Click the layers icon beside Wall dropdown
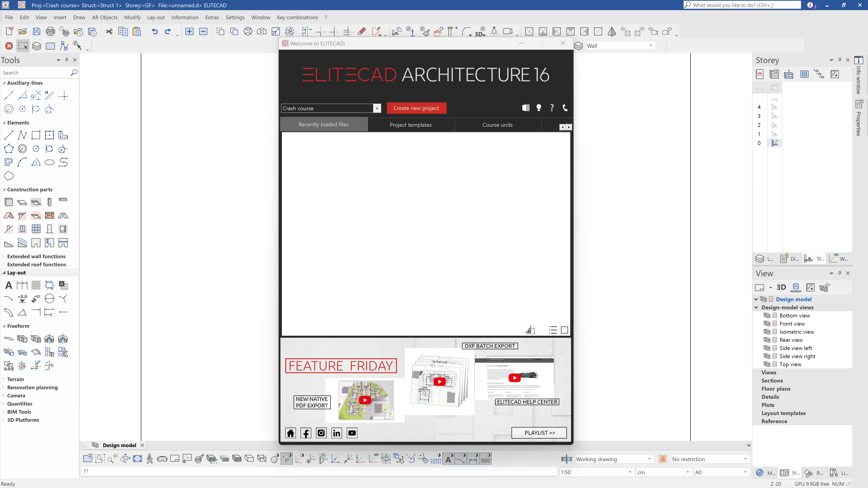Viewport: 868px width, 488px height. tap(579, 46)
